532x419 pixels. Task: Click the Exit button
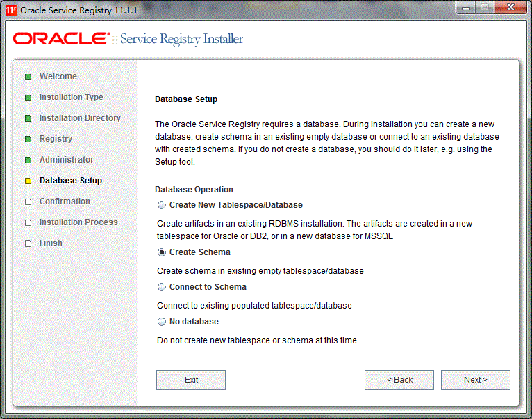coord(191,380)
